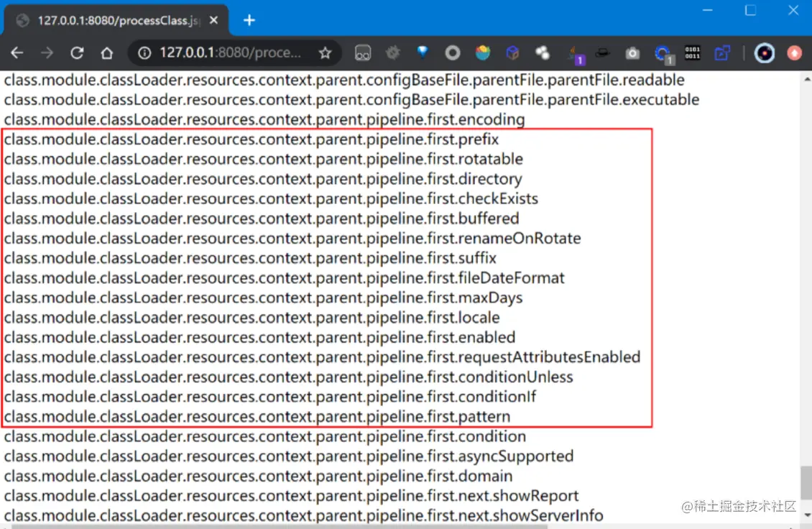This screenshot has width=812, height=529.
Task: Click the line ending in first.maxDays
Action: 263,298
